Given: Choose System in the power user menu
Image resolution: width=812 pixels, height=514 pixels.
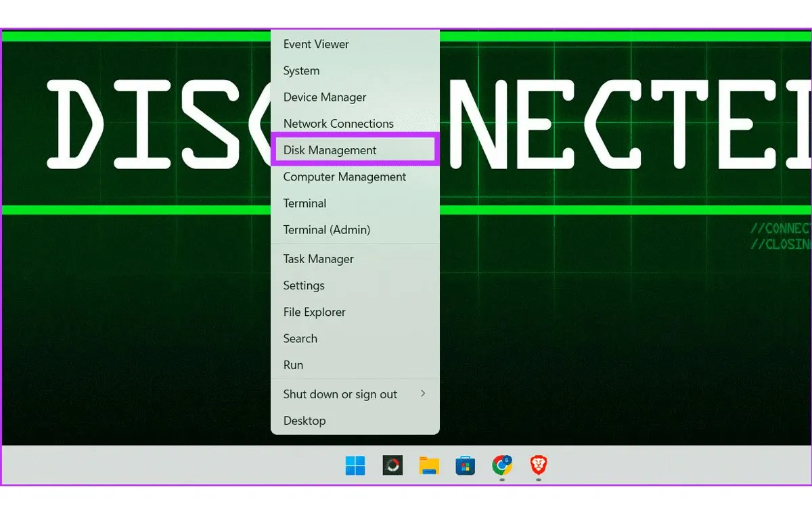Looking at the screenshot, I should [x=301, y=71].
